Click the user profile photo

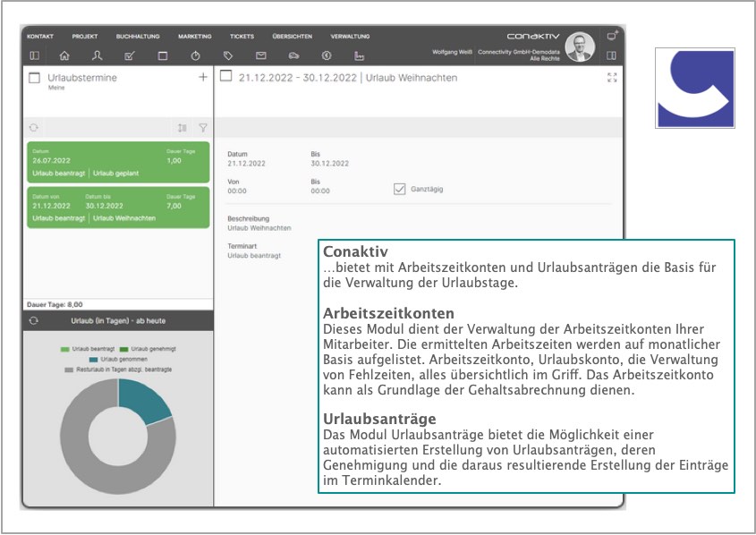[580, 47]
